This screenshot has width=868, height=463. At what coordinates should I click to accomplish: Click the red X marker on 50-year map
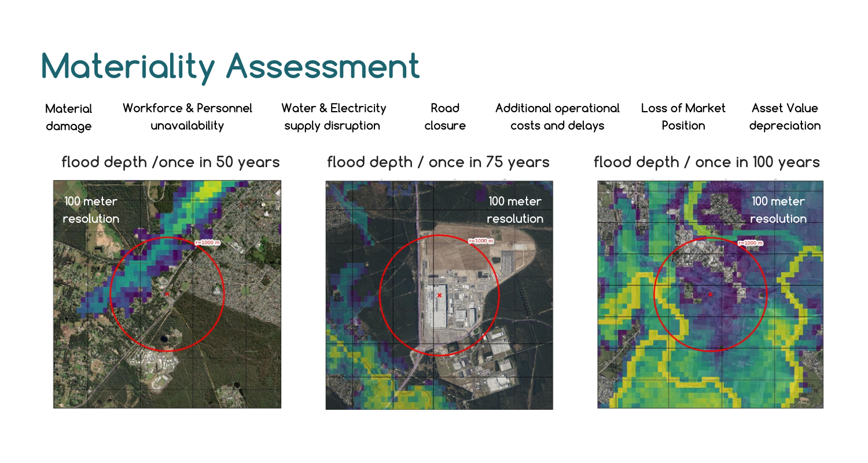pyautogui.click(x=167, y=294)
